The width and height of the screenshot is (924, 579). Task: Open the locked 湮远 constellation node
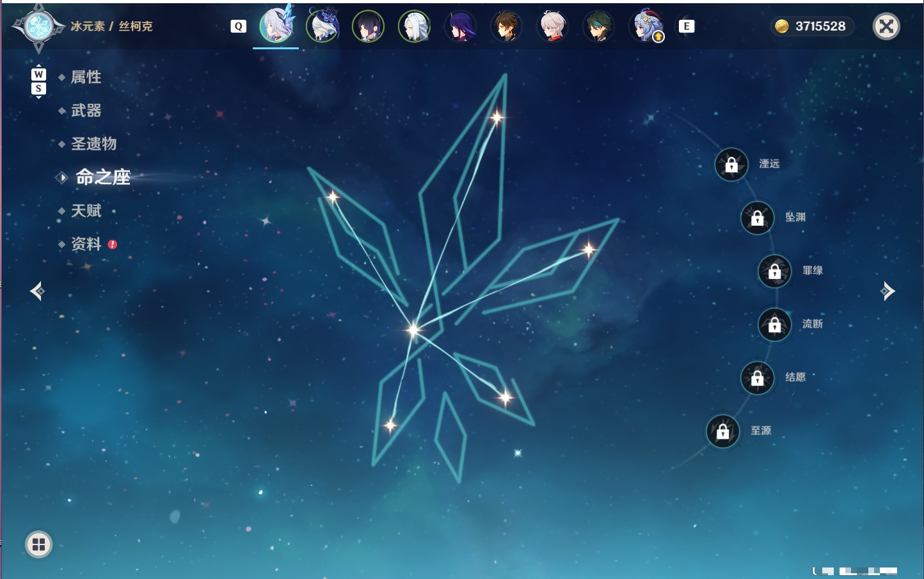coord(731,165)
